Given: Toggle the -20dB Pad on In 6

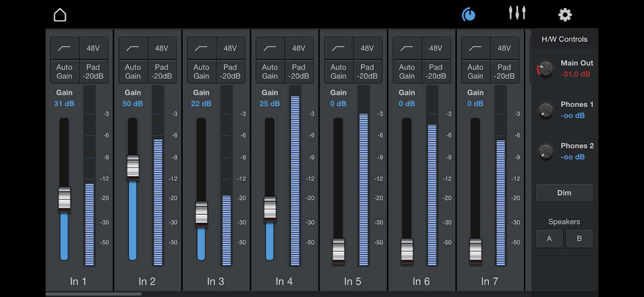Looking at the screenshot, I should click(436, 71).
